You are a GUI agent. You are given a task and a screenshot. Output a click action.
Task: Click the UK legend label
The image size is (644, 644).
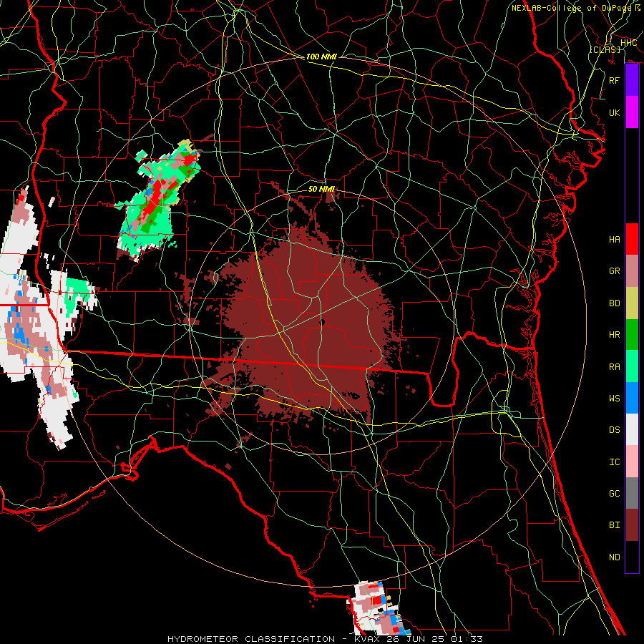(x=615, y=112)
